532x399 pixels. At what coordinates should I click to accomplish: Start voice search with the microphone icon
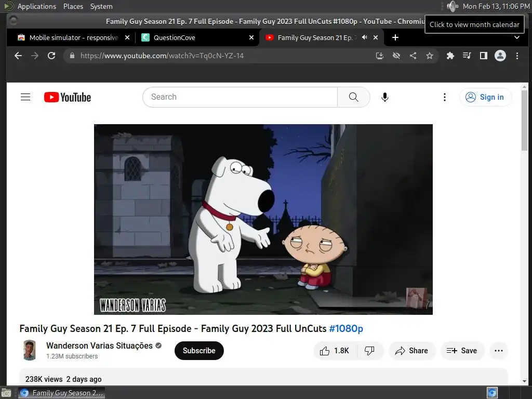(x=385, y=97)
